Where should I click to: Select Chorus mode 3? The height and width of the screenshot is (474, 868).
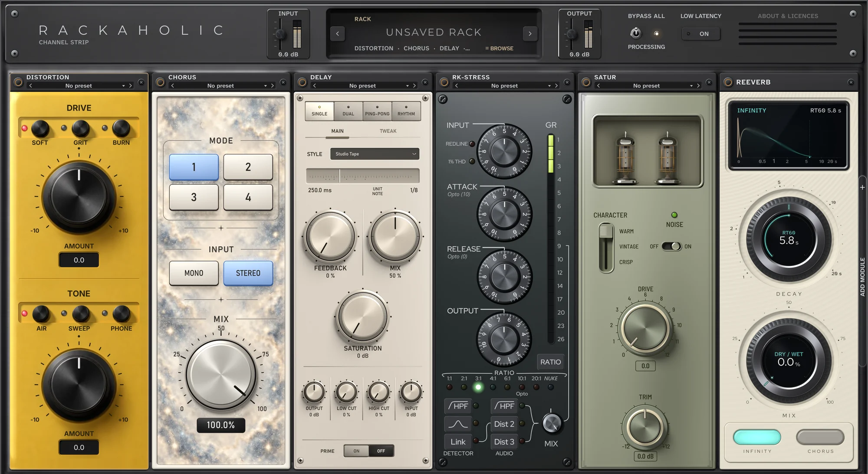[194, 197]
